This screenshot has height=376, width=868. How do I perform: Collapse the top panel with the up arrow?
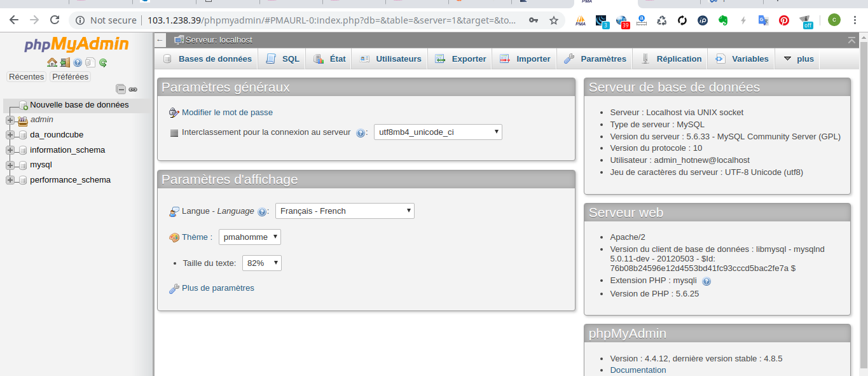(x=851, y=40)
